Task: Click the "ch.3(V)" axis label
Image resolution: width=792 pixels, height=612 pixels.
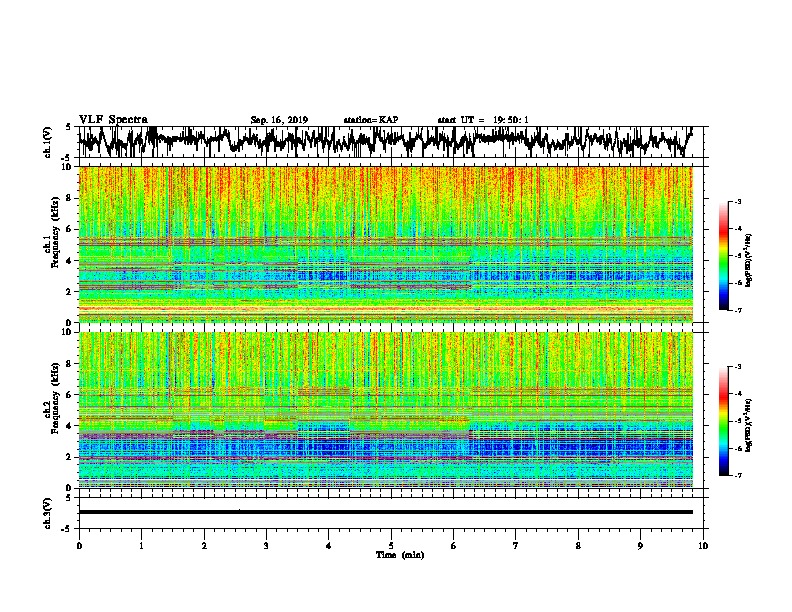Action: (48, 513)
